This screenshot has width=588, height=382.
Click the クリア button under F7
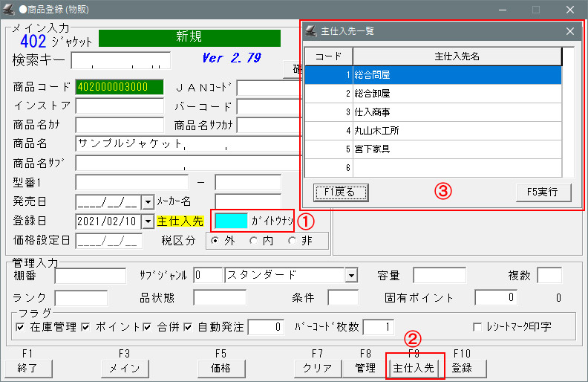pos(318,368)
